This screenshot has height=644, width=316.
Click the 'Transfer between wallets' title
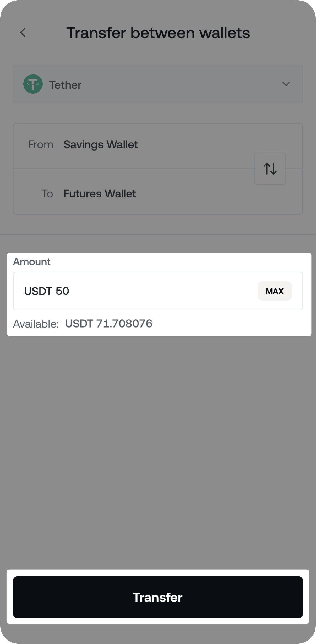coord(158,33)
